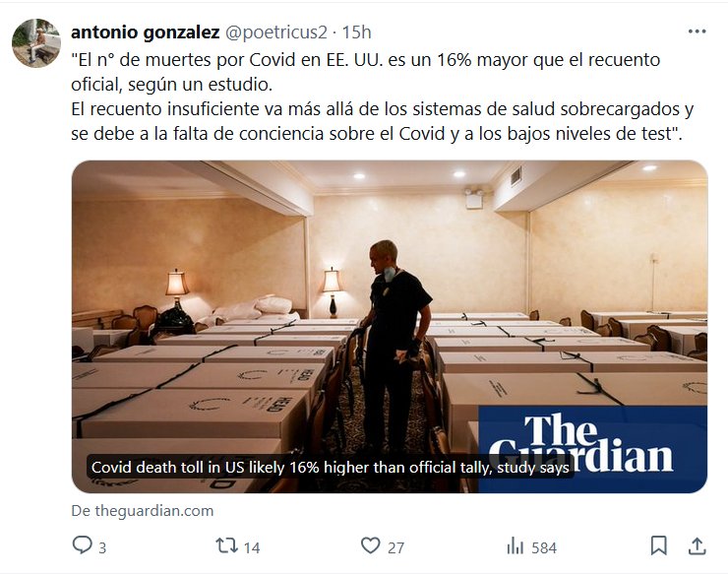Open The Guardian article preview image
Screen dimensions: 728x575
390,326
